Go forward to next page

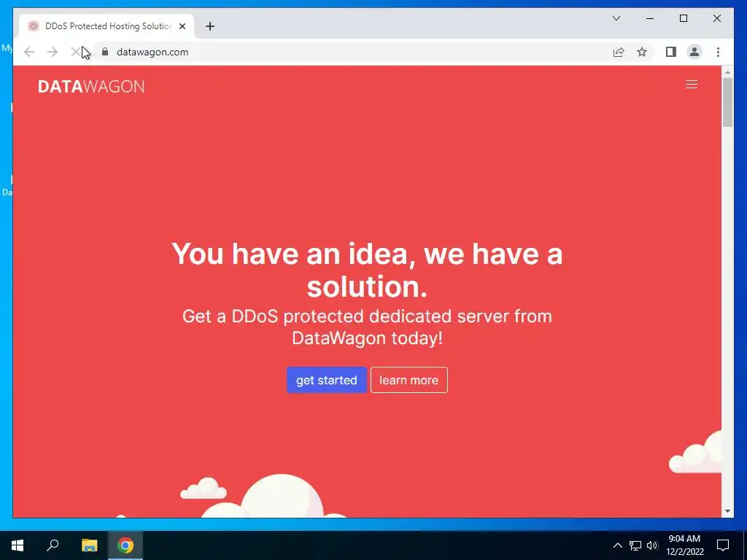pyautogui.click(x=53, y=52)
